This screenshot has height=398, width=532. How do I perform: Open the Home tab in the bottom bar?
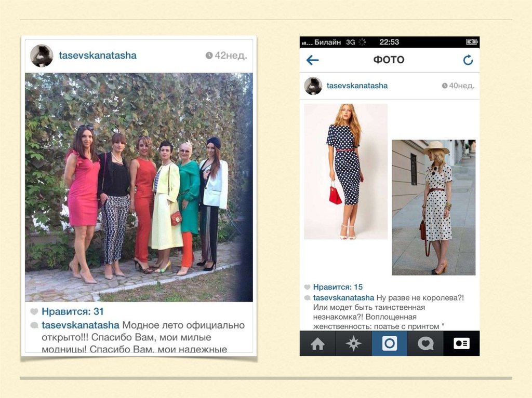point(317,344)
